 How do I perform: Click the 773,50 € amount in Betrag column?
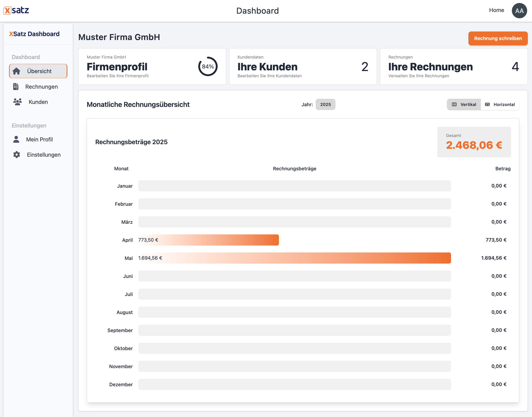point(496,240)
